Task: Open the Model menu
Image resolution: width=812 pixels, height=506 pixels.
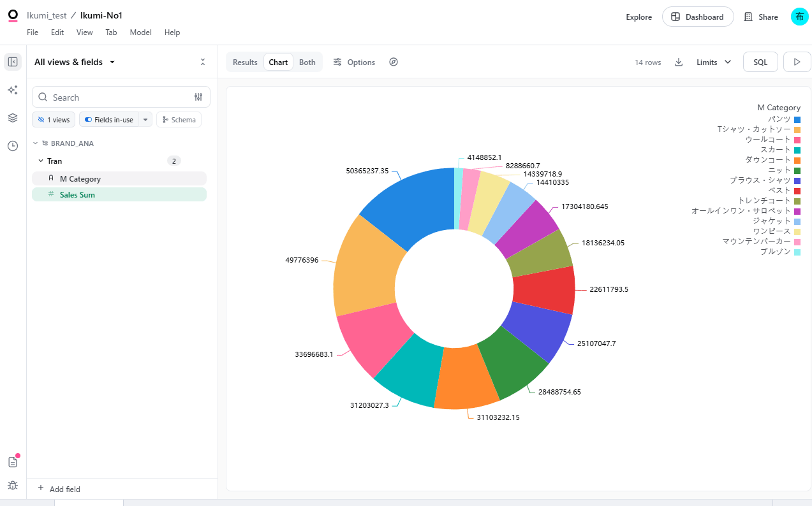Action: pos(140,33)
